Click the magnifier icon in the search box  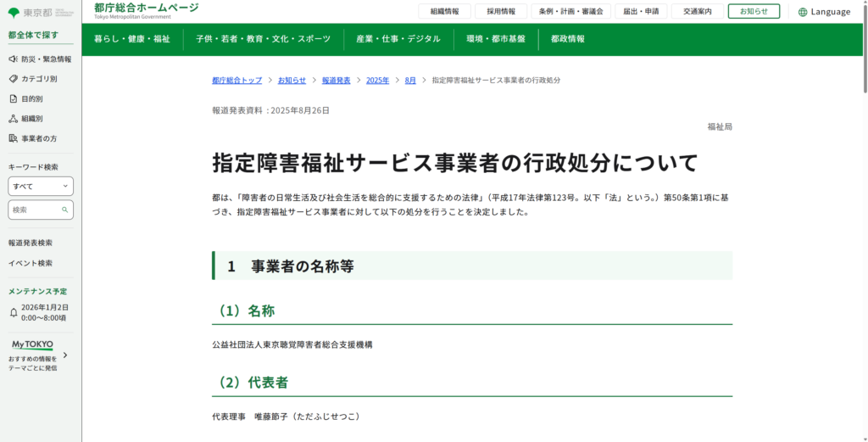tap(64, 210)
